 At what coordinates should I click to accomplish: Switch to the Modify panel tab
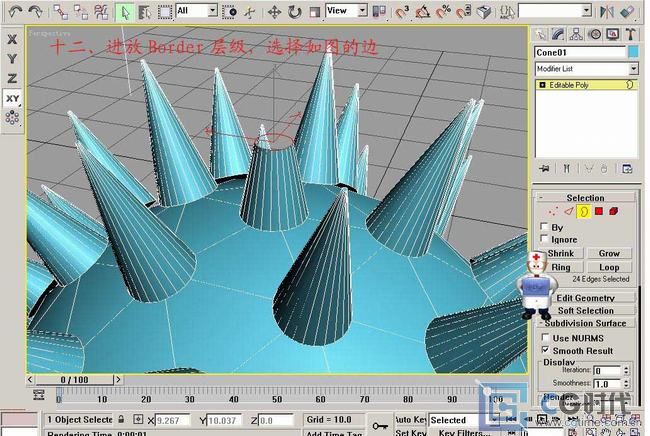point(558,34)
